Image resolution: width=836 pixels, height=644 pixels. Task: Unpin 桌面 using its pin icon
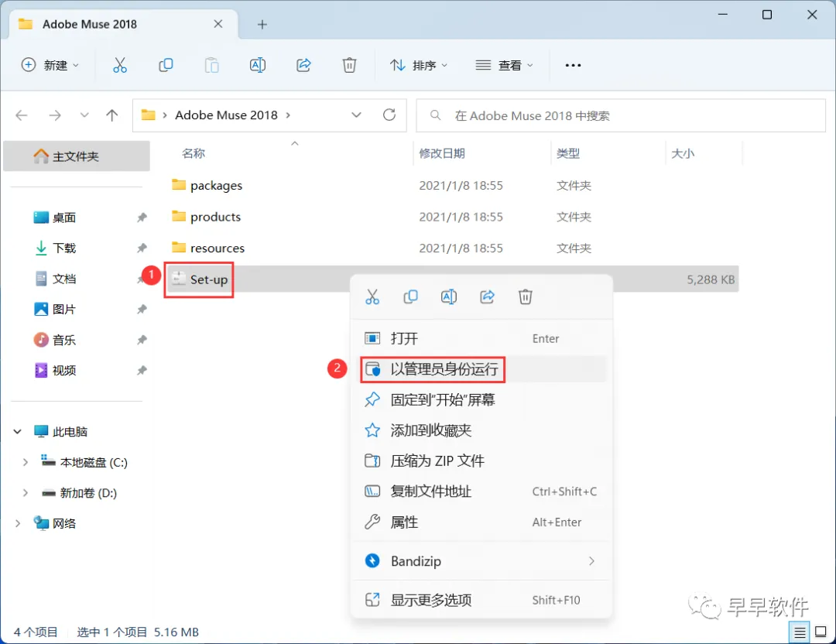tap(142, 218)
